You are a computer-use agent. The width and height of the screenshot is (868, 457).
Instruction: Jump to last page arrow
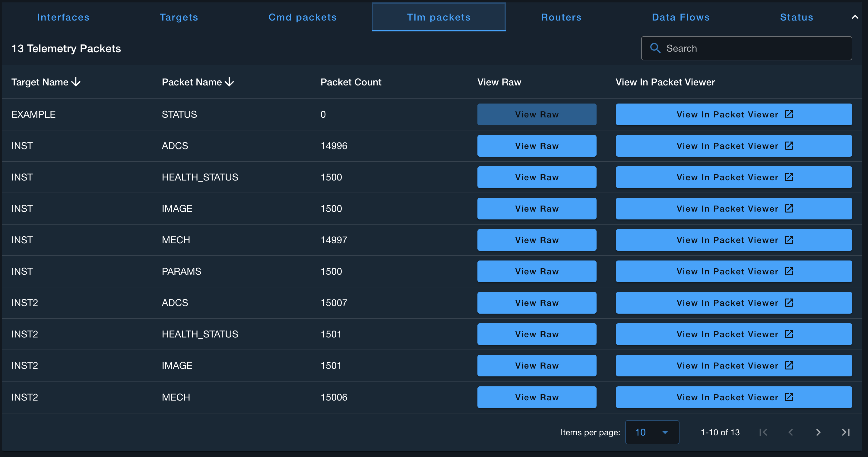tap(845, 432)
